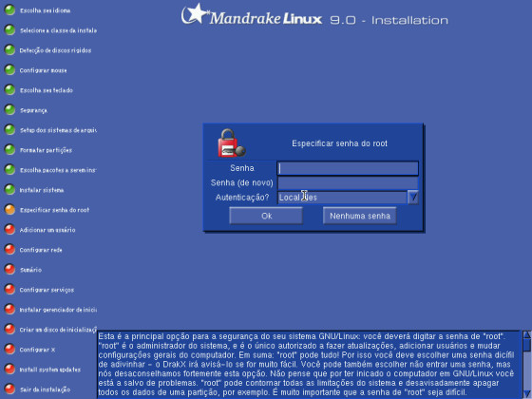The width and height of the screenshot is (532, 399).
Task: Click the red light beside Adicionar um usuário
Action: coord(9,229)
